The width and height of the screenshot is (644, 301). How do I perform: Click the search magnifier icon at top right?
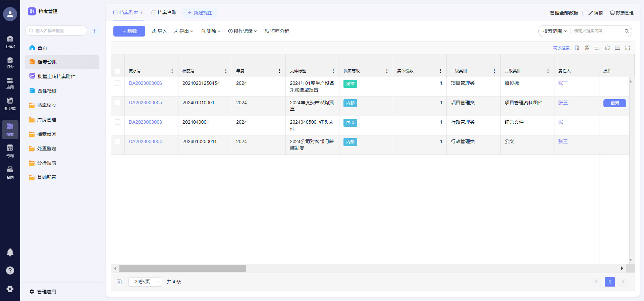626,31
